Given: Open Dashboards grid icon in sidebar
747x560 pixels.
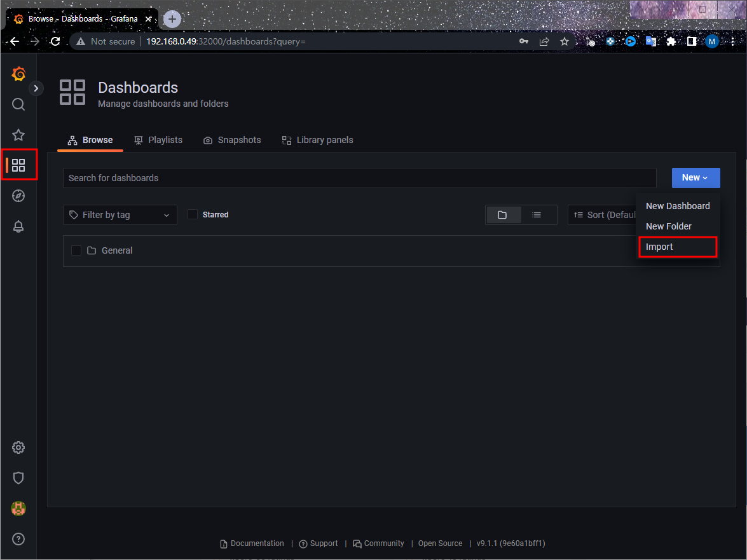Looking at the screenshot, I should pos(18,165).
